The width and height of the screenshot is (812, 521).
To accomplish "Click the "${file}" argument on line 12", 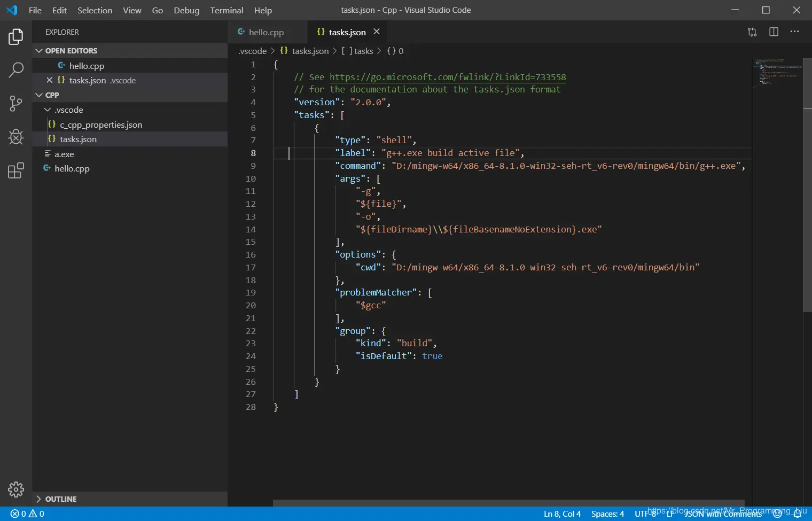I will pos(378,204).
